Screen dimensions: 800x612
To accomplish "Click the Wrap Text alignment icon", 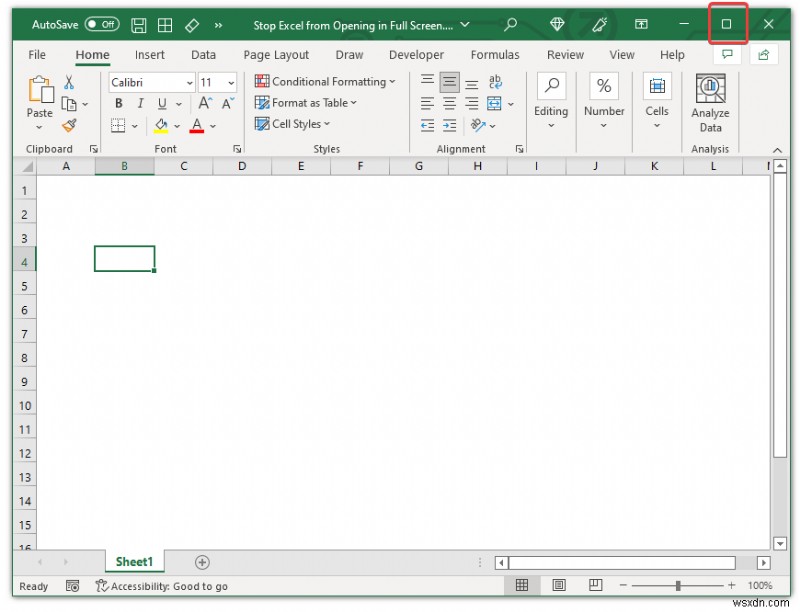I will click(x=495, y=82).
